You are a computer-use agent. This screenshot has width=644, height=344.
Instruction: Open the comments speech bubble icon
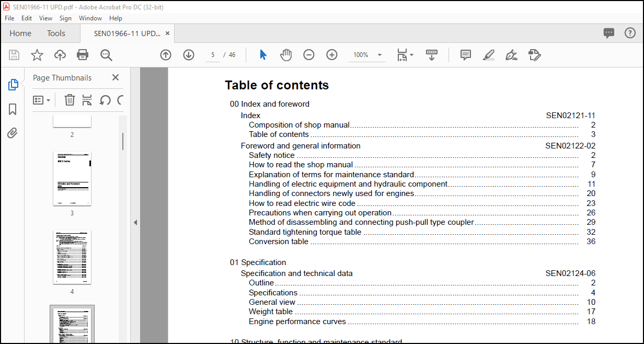[x=609, y=33]
